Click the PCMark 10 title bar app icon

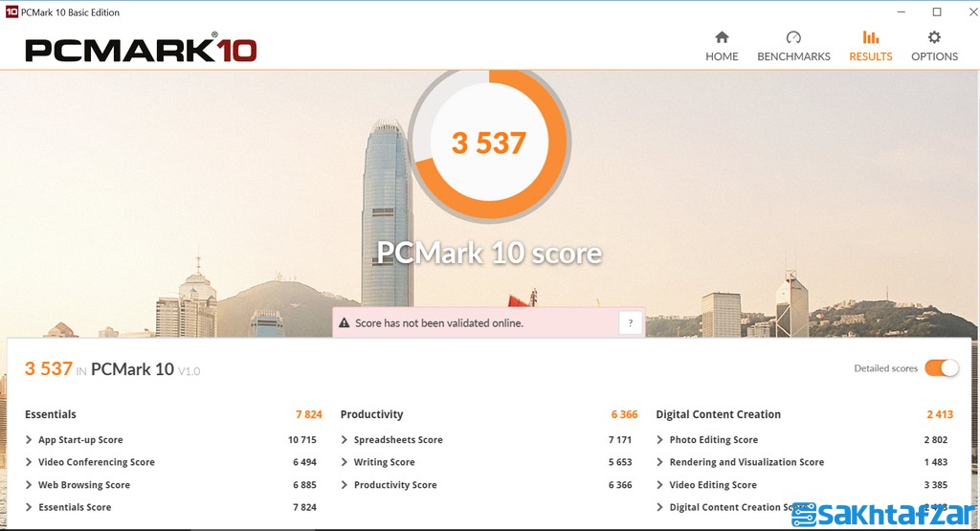tap(11, 12)
